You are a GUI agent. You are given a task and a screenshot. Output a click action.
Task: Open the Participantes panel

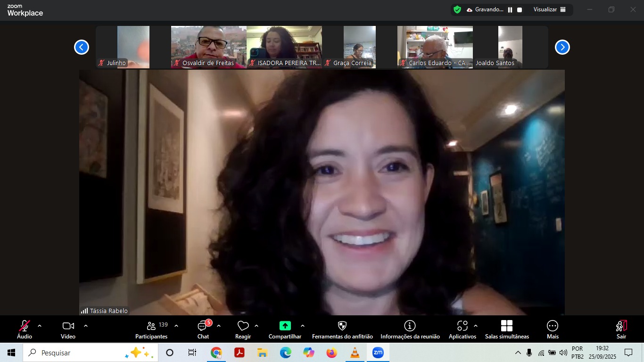click(151, 329)
